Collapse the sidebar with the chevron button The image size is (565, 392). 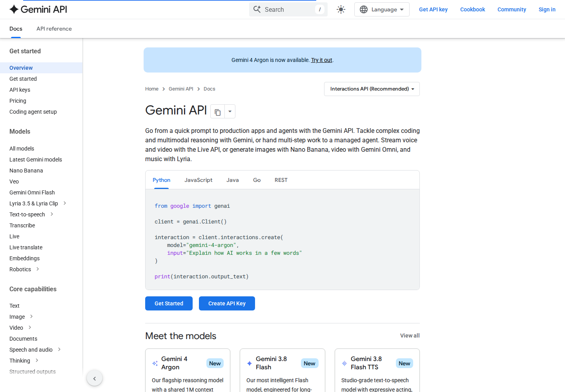click(x=95, y=378)
